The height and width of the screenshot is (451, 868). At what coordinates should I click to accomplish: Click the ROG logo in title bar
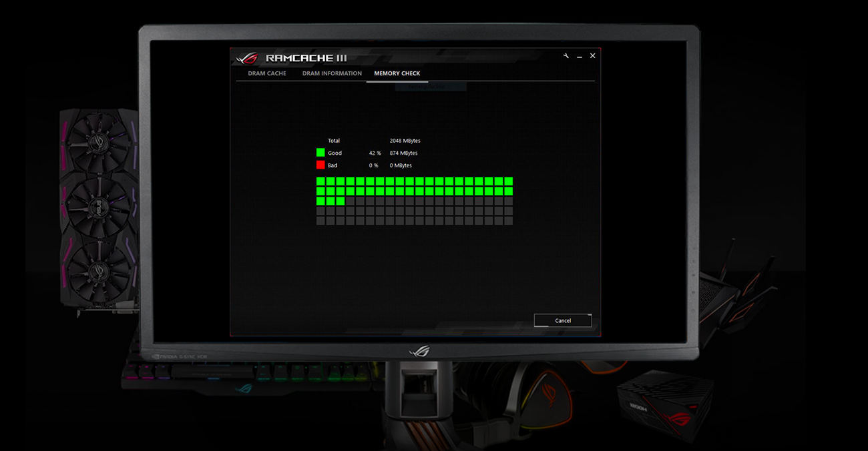[246, 58]
